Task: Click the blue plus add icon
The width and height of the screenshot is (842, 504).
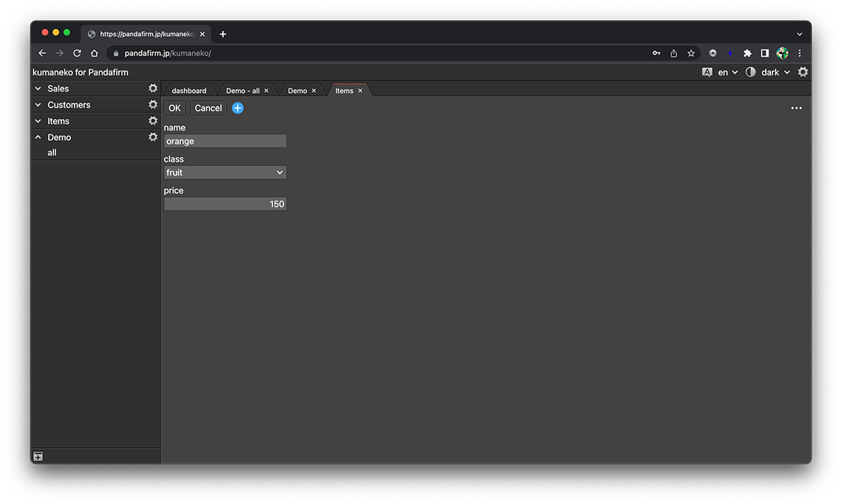Action: click(238, 108)
